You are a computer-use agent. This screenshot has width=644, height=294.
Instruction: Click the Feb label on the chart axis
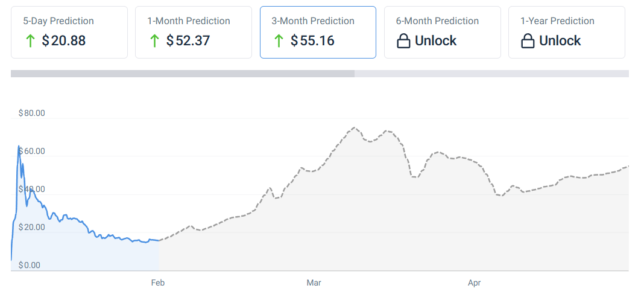click(158, 283)
